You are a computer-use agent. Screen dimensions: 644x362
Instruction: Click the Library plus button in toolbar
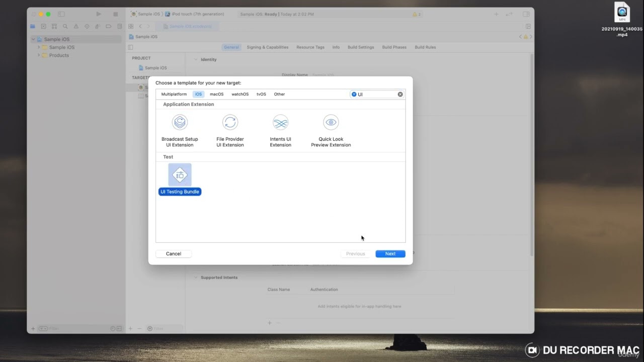click(x=497, y=14)
